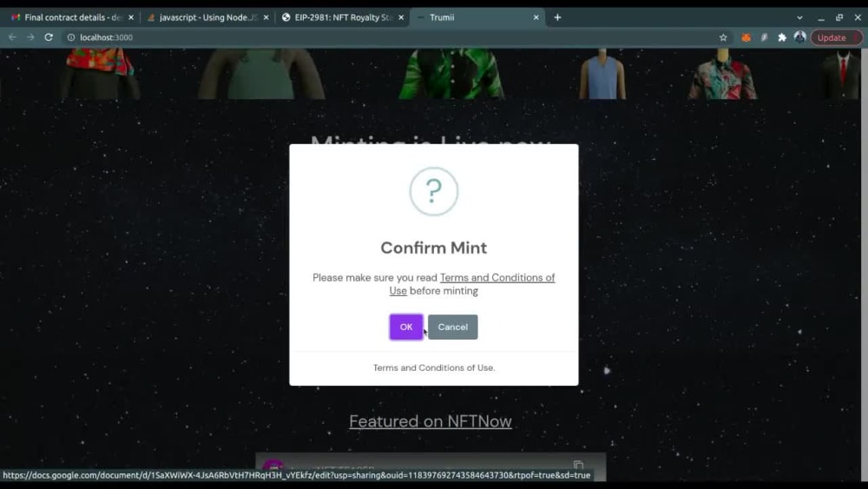
Task: Confirm the mint with OK button
Action: tap(405, 327)
